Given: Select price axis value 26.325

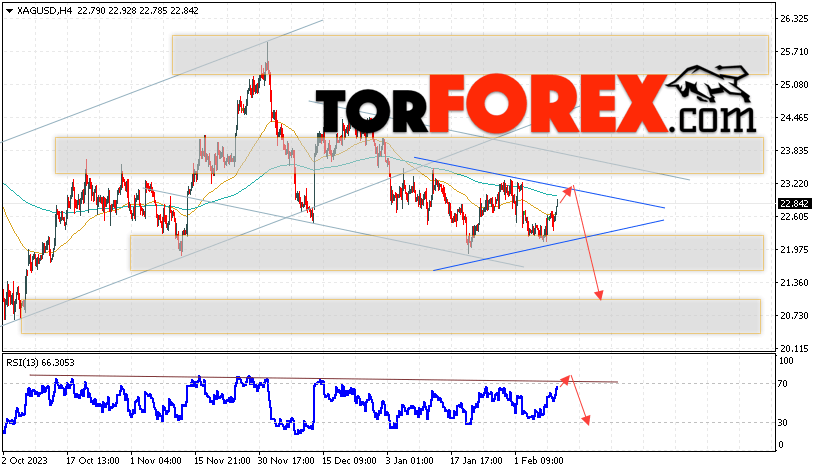Looking at the screenshot, I should click(x=794, y=19).
